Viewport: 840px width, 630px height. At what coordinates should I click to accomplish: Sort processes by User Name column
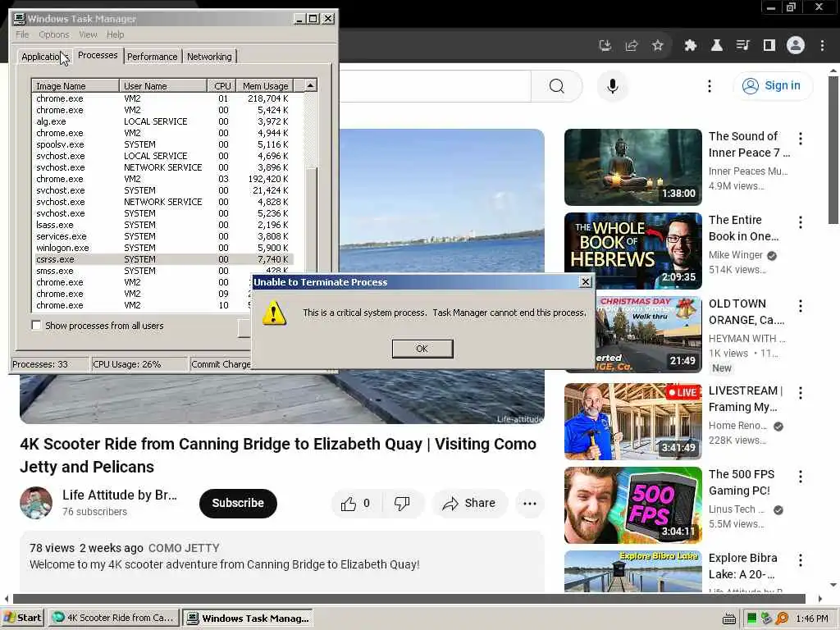(163, 85)
